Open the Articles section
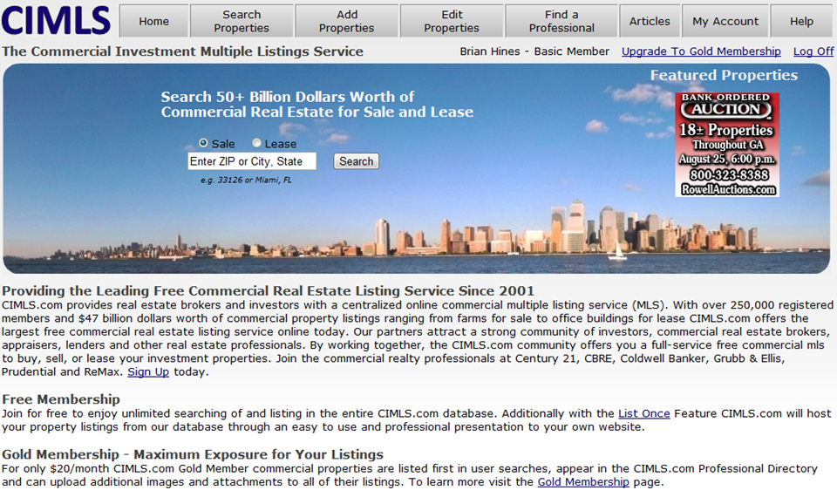 (650, 21)
